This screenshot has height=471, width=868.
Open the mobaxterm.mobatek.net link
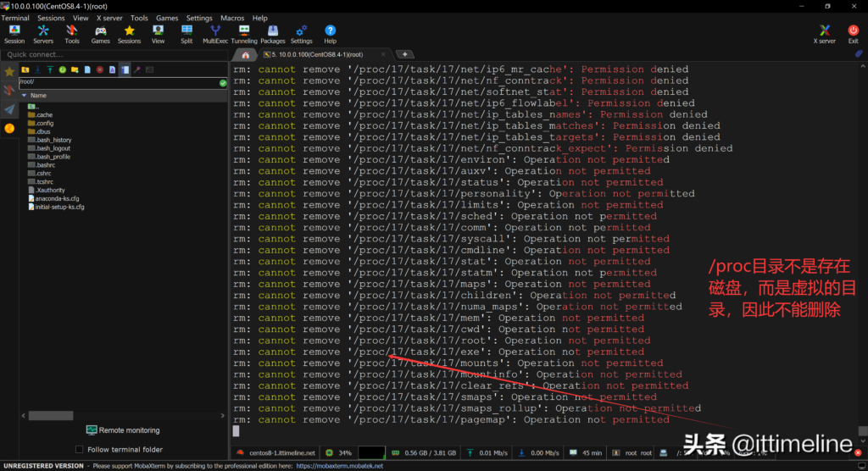(x=339, y=466)
